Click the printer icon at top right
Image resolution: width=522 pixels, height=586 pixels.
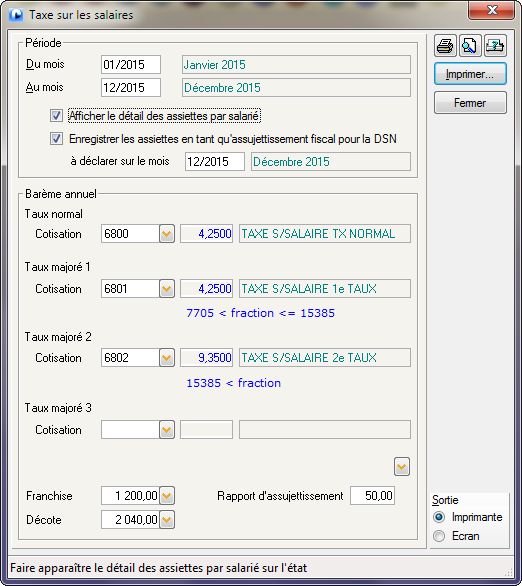click(x=445, y=46)
